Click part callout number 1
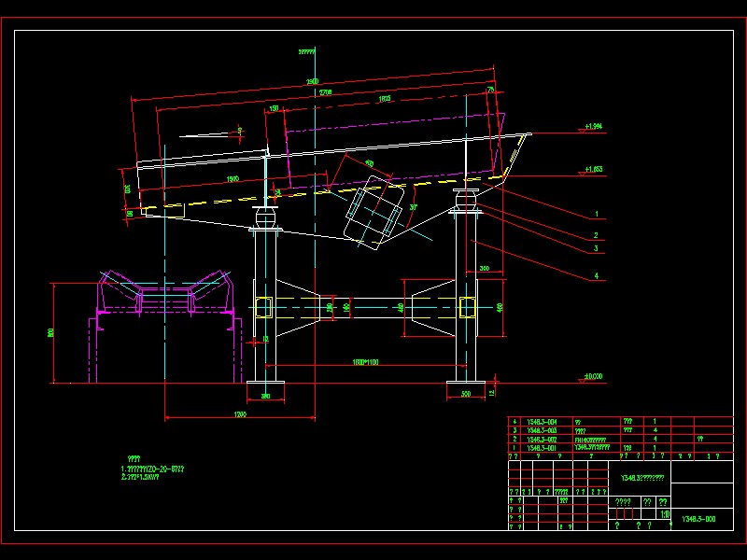This screenshot has height=560, width=747. (597, 215)
